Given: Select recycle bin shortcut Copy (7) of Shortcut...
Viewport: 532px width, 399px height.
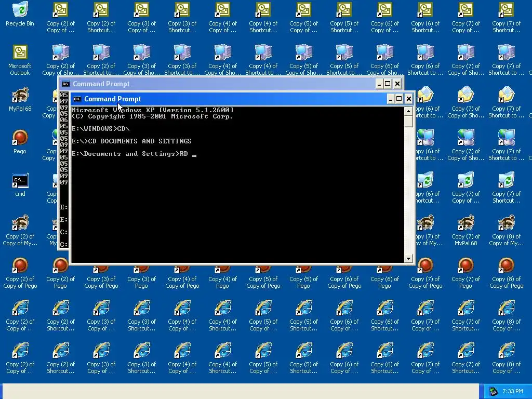Looking at the screenshot, I should (x=506, y=188).
